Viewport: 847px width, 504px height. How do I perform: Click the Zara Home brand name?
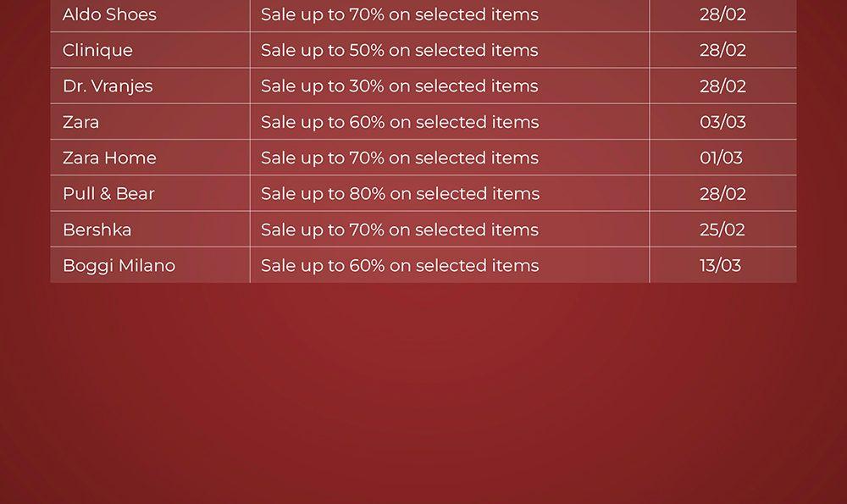pyautogui.click(x=109, y=158)
